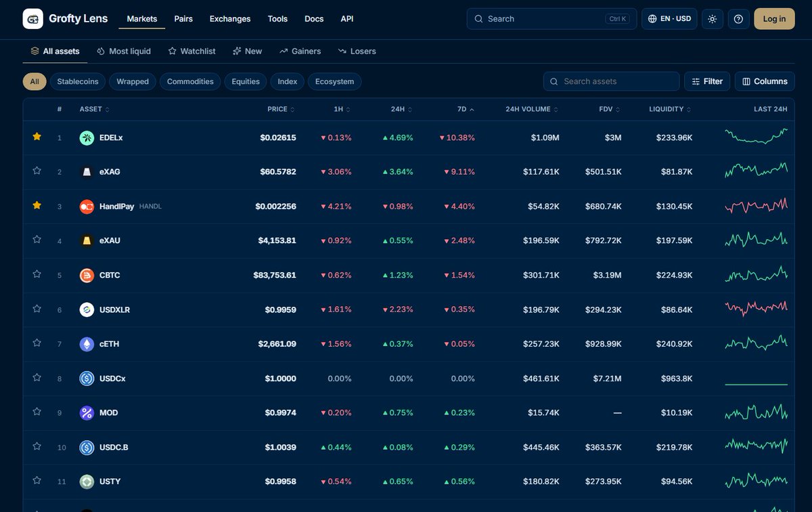Click the HandlPay HANDL asset name
The height and width of the screenshot is (512, 812).
(131, 207)
